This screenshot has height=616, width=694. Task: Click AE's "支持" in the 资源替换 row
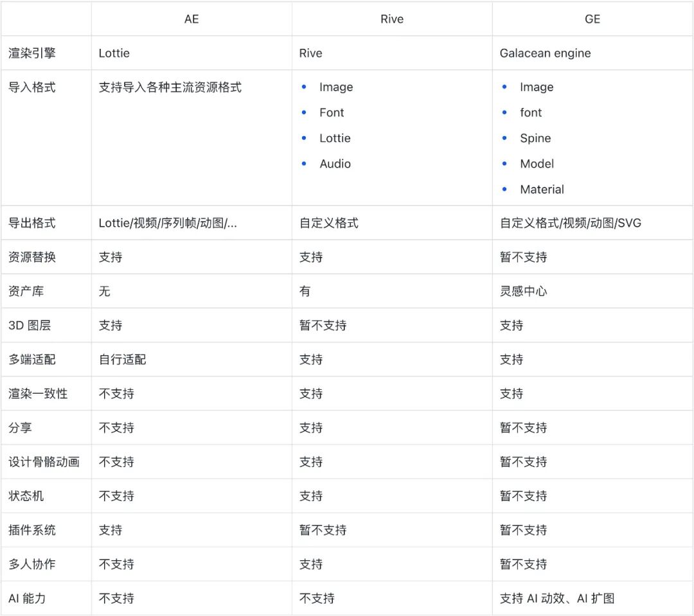[x=111, y=257]
